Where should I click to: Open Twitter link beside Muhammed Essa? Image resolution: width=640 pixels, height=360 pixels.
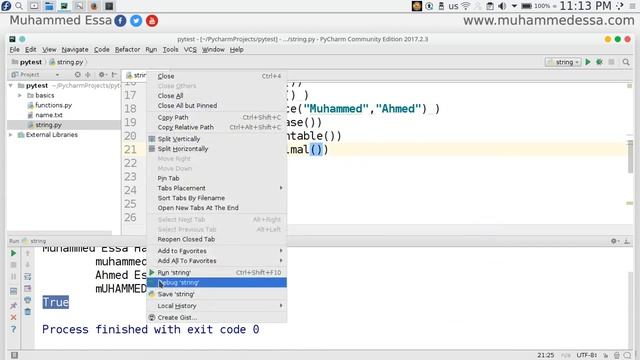tap(136, 21)
